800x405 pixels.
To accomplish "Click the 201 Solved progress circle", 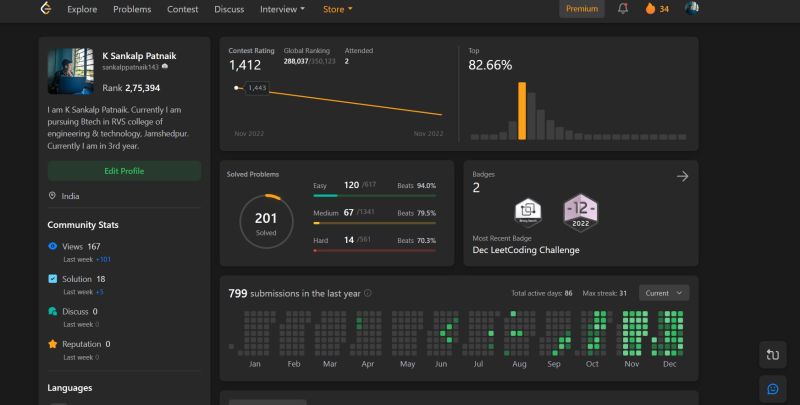I will (266, 222).
